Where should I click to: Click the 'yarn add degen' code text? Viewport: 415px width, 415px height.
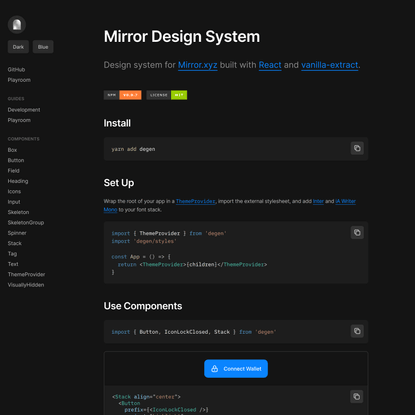click(x=133, y=149)
